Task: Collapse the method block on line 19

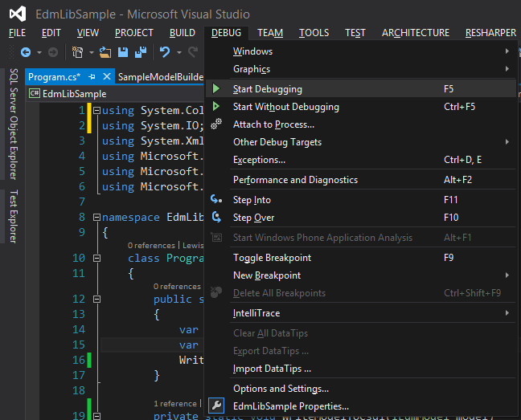Action: point(96,416)
